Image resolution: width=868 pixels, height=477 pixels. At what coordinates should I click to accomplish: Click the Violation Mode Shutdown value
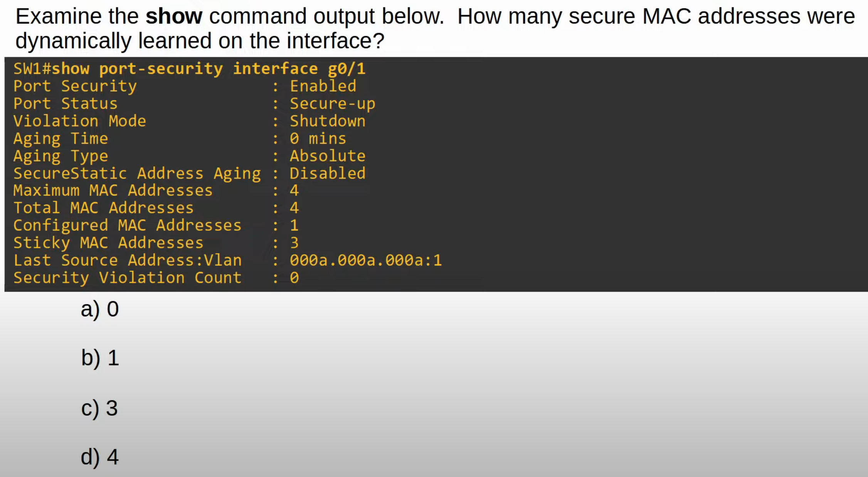pos(328,121)
